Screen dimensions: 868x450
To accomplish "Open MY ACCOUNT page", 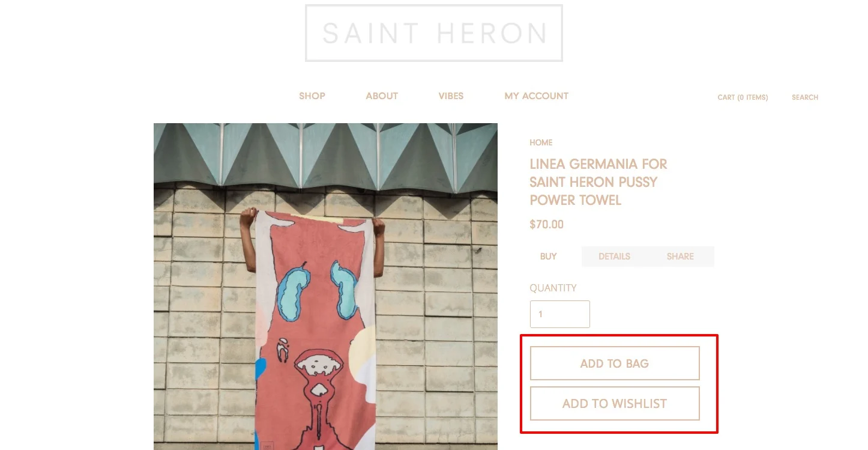I will (x=536, y=96).
